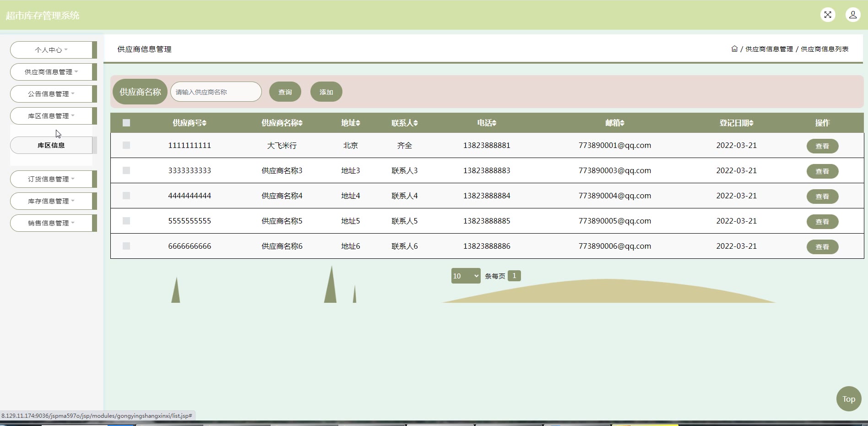
Task: Click the 查询 search button
Action: click(x=285, y=92)
